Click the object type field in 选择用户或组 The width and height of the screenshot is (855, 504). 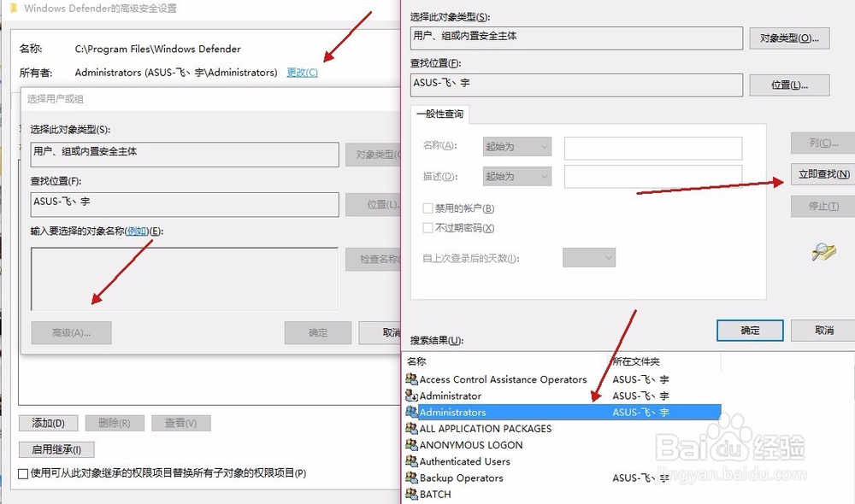tap(185, 155)
